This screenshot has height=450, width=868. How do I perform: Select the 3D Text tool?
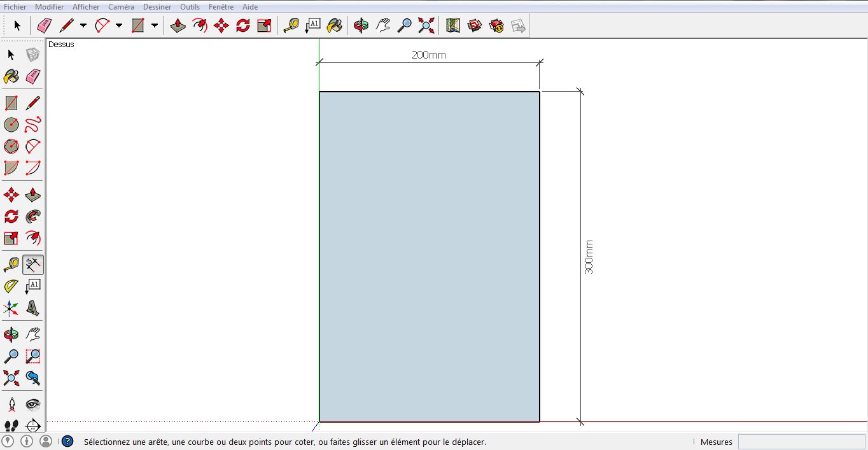tap(33, 308)
